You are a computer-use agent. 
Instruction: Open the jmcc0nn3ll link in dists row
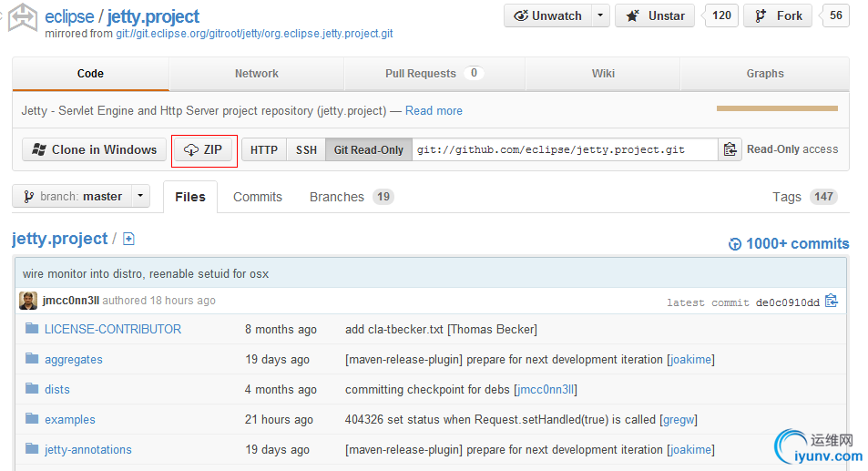(x=546, y=390)
